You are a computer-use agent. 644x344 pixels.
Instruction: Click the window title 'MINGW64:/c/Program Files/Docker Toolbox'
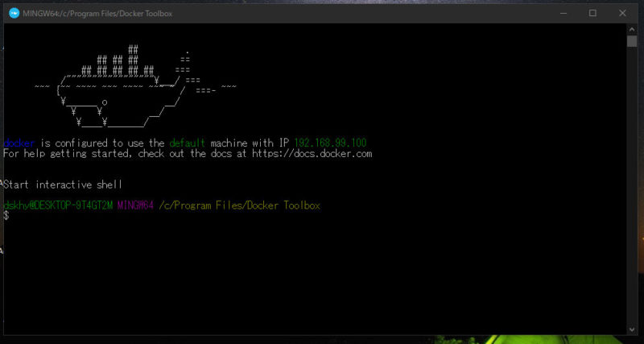pos(97,14)
